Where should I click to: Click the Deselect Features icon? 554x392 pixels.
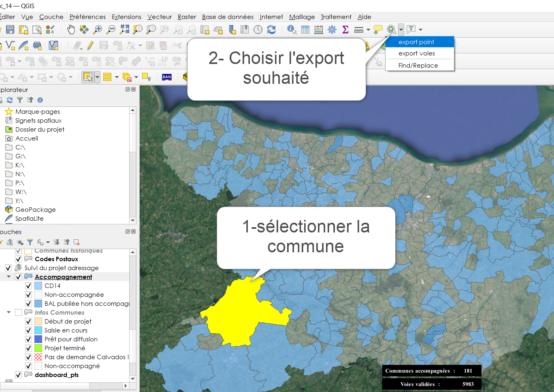[x=127, y=77]
